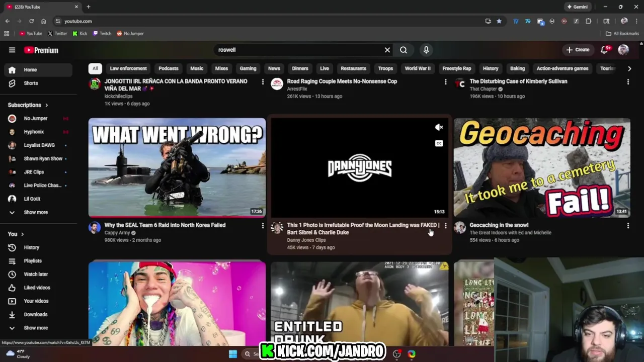The image size is (644, 362).
Task: Open the notifications bell
Action: pyautogui.click(x=605, y=50)
